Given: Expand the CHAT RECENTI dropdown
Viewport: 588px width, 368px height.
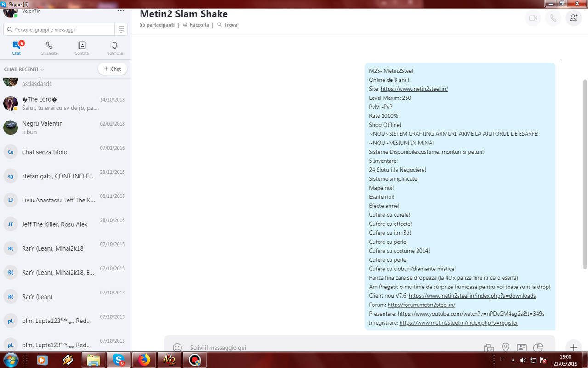Looking at the screenshot, I should 24,69.
